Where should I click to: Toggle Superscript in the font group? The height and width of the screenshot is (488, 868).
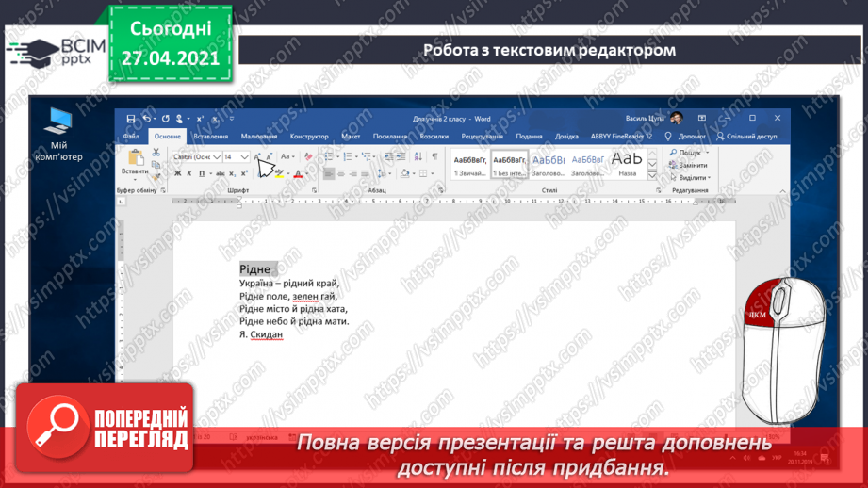click(244, 173)
